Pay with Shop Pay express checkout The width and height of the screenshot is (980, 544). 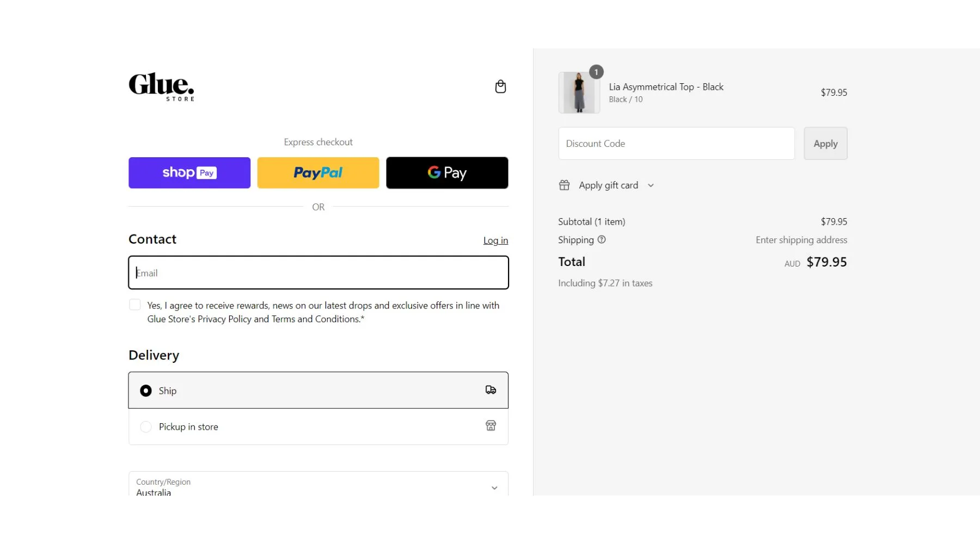(189, 173)
